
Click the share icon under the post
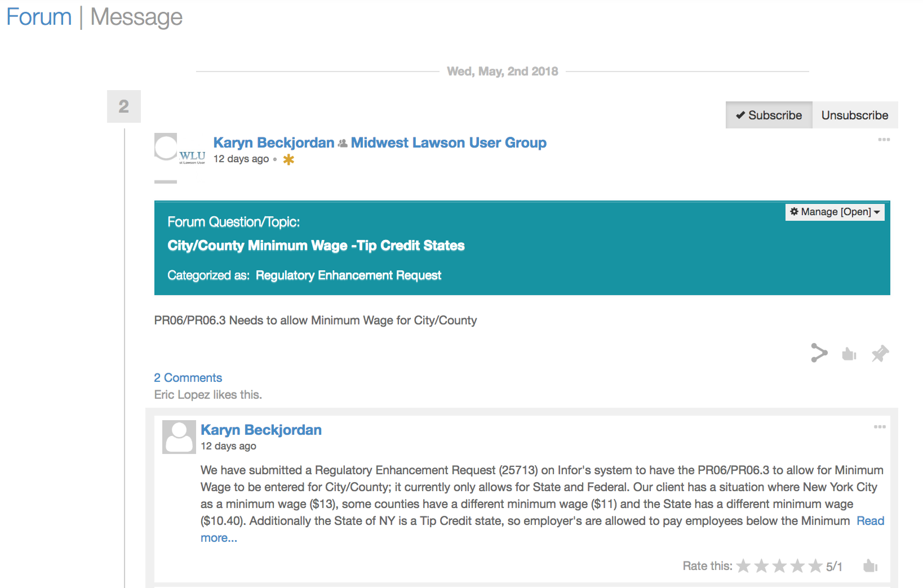pos(819,353)
